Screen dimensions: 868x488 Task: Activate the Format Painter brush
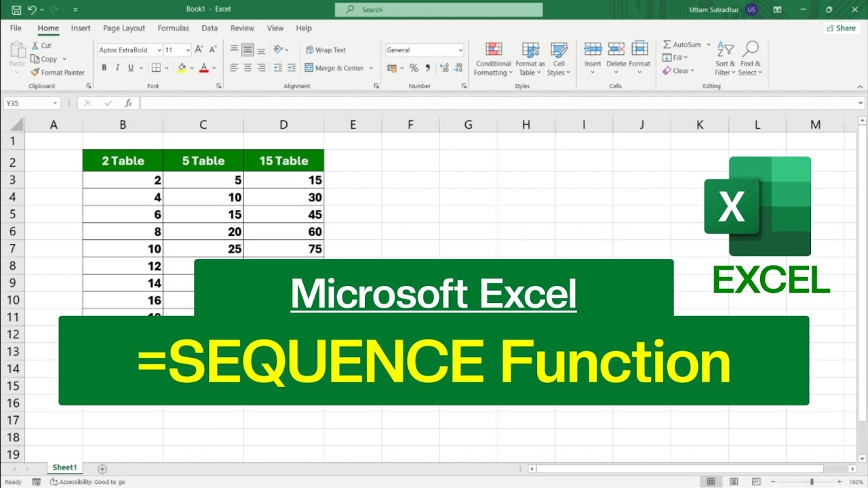tap(58, 73)
